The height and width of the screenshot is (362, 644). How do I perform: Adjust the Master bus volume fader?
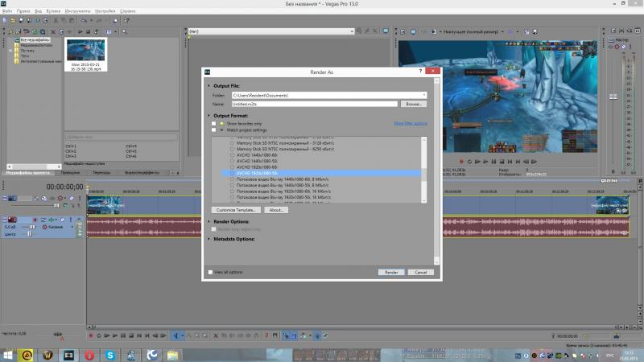tap(613, 97)
